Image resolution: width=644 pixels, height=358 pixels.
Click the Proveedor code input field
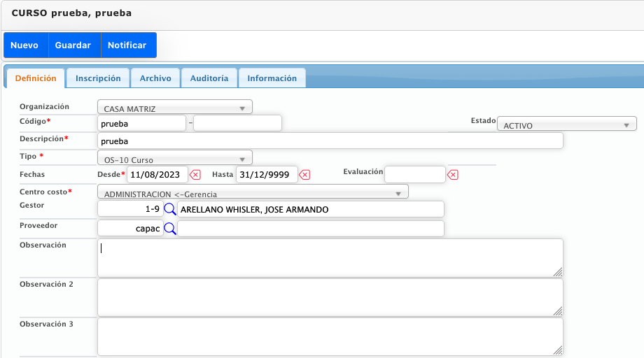pos(130,229)
